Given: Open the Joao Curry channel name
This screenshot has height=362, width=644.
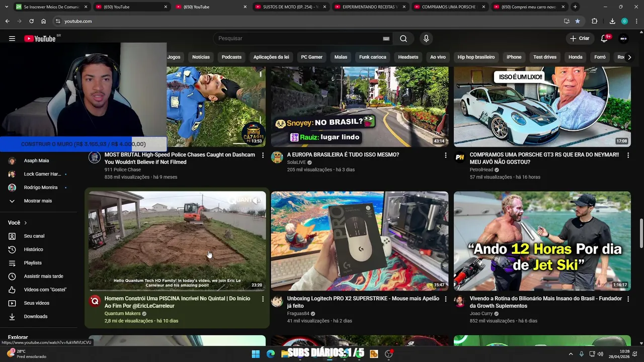Looking at the screenshot, I should point(481,314).
